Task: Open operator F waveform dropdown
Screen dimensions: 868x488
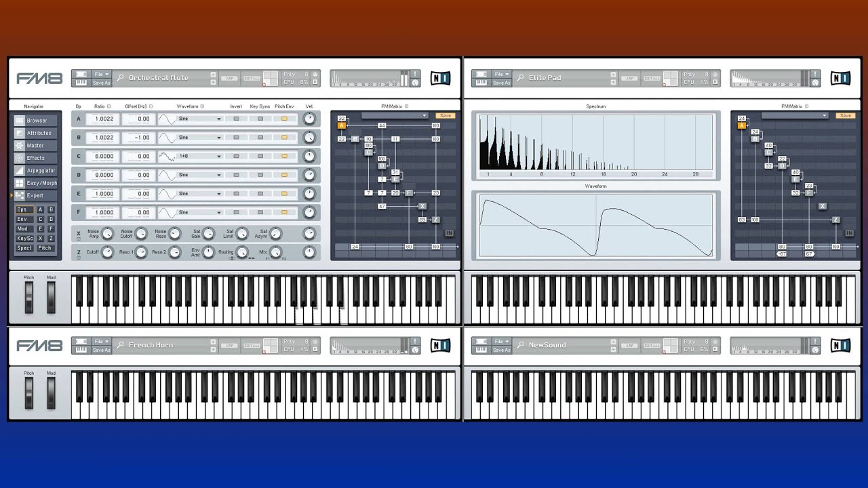Action: [x=199, y=212]
